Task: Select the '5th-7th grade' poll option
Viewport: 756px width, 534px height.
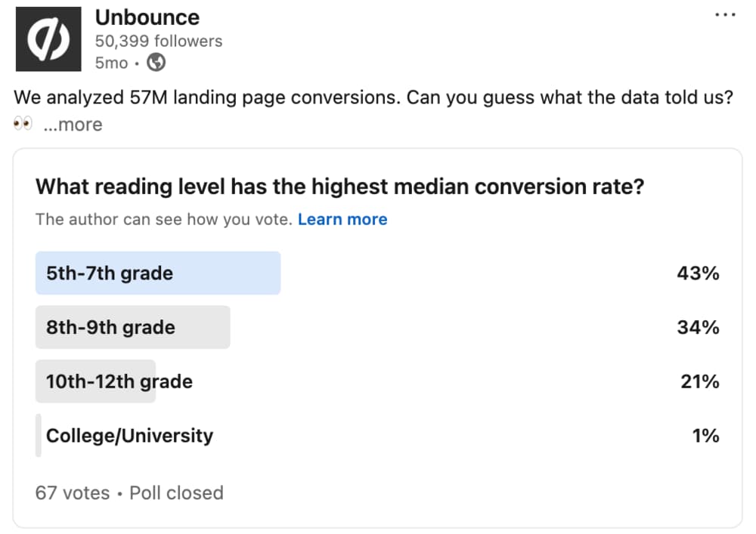Action: pos(110,273)
